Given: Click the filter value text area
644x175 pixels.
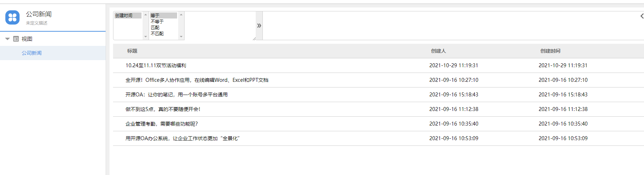Looking at the screenshot, I should 220,26.
